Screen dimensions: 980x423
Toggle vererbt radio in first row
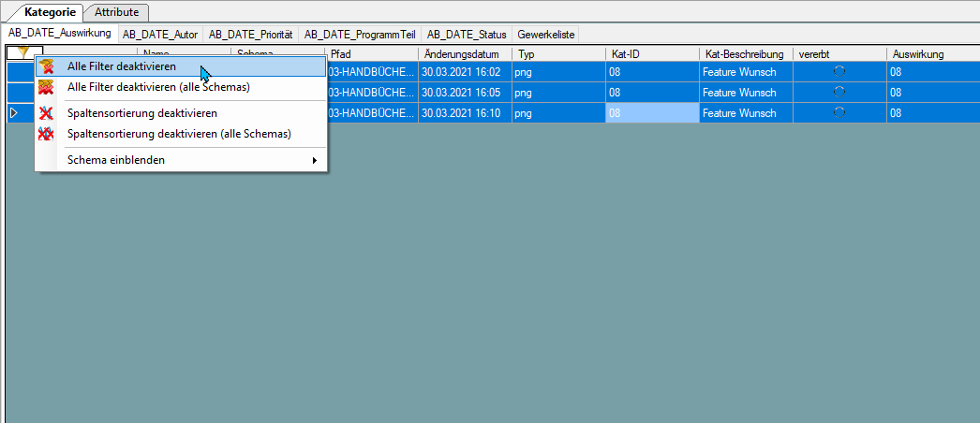click(839, 72)
